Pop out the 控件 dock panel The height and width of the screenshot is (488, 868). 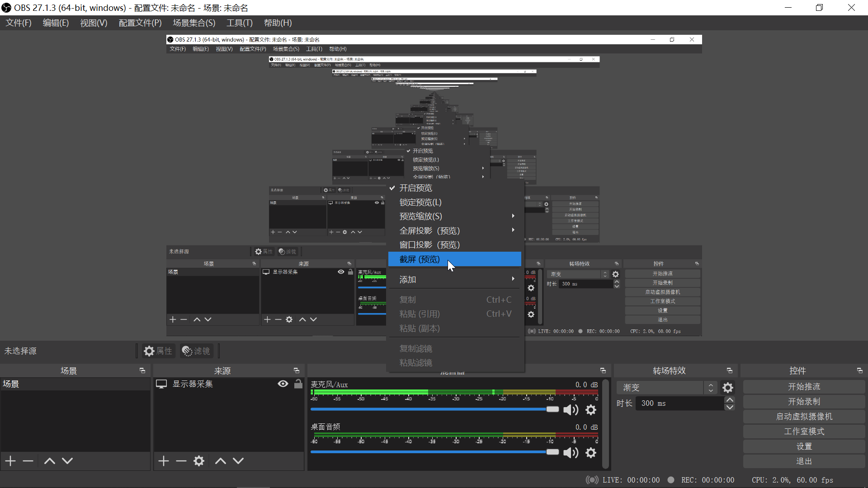coord(860,371)
